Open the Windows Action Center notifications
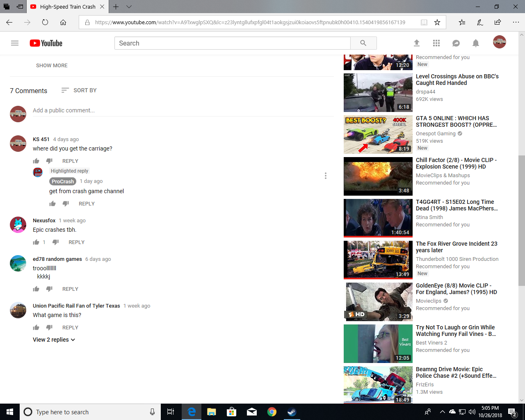Image resolution: width=525 pixels, height=420 pixels. (512, 412)
